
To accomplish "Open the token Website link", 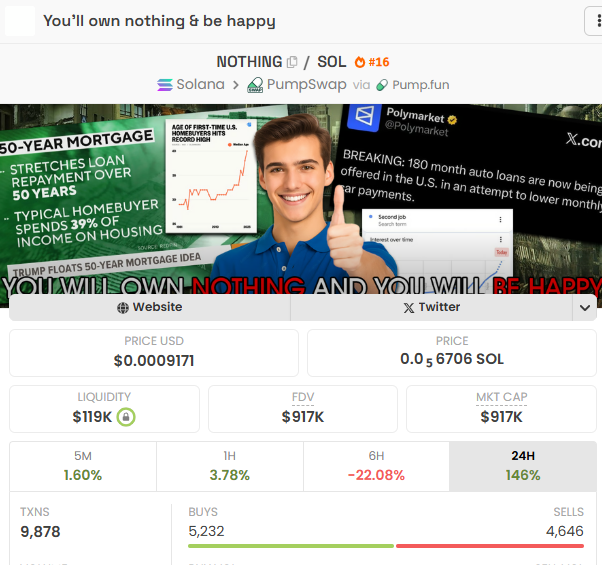I will pyautogui.click(x=150, y=307).
